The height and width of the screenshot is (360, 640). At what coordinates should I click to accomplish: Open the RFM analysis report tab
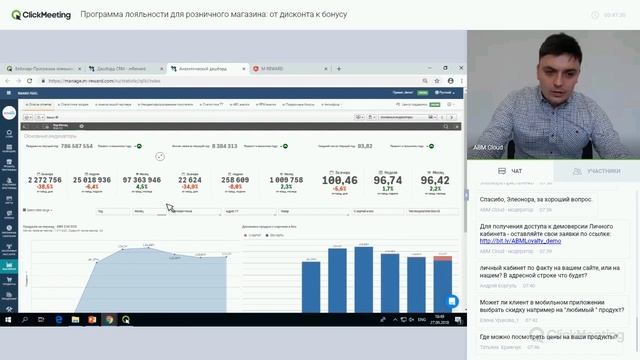click(267, 104)
